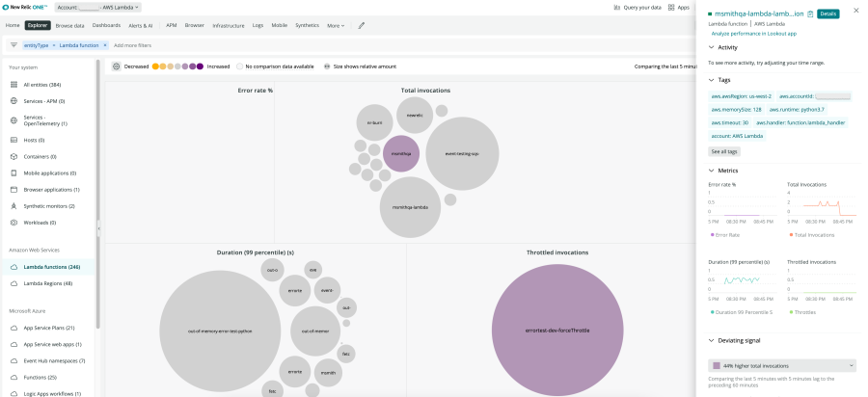Image resolution: width=868 pixels, height=397 pixels.
Task: Select Functions (25) under Azure
Action: (40, 378)
